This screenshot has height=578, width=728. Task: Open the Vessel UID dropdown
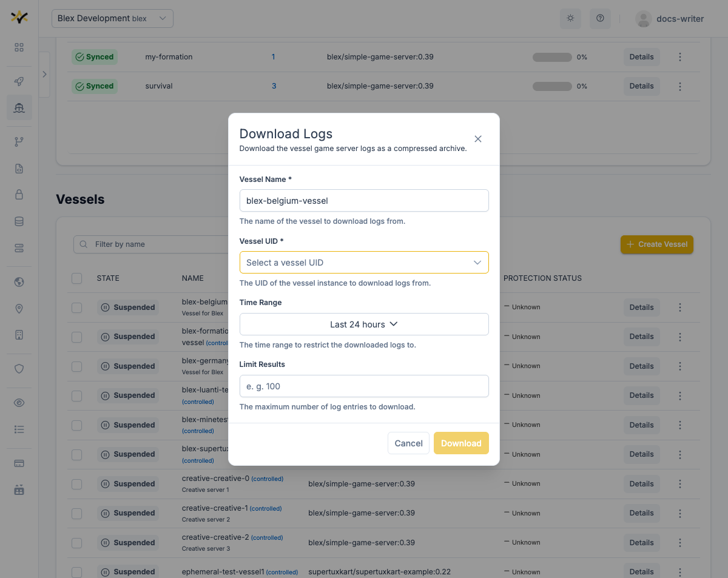(x=364, y=263)
